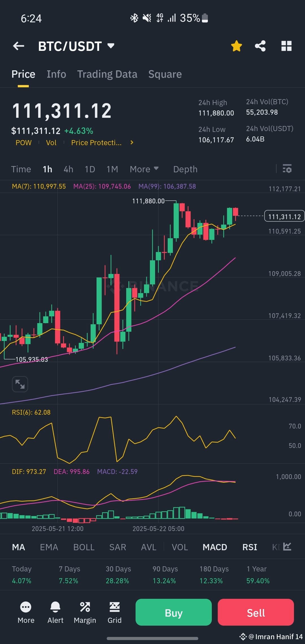Tap the green Buy button
The width and height of the screenshot is (305, 644).
(x=174, y=612)
